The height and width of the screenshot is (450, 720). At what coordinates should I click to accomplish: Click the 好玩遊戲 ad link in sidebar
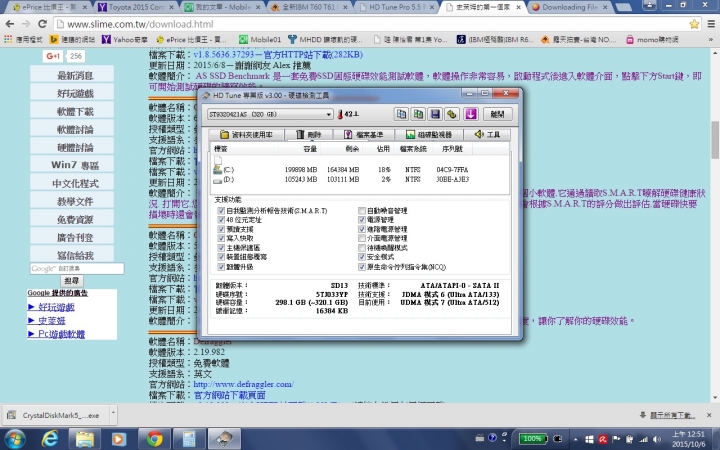click(56, 307)
